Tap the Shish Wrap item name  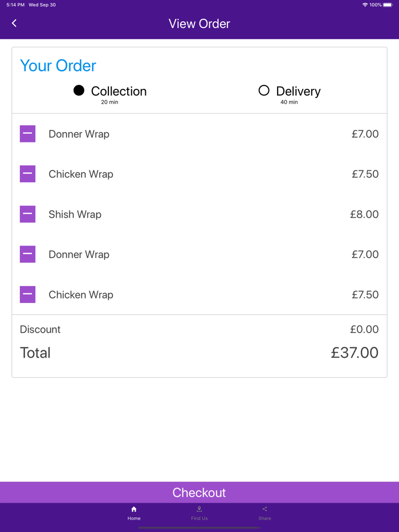click(75, 214)
